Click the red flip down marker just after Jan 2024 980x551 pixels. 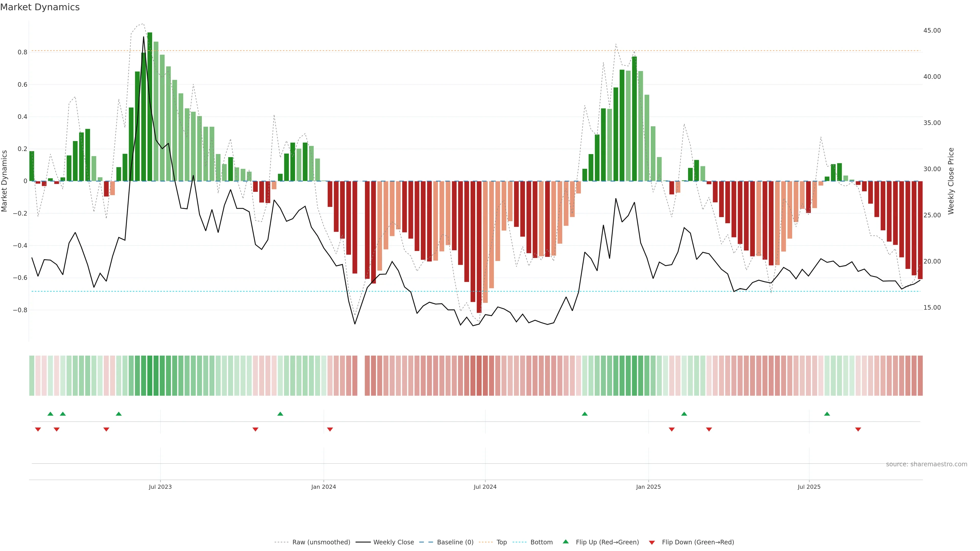point(330,429)
